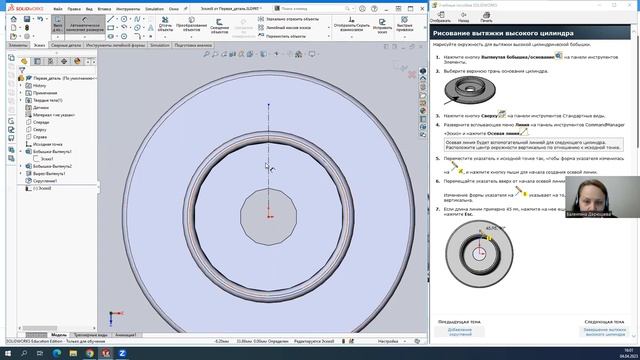This screenshot has height=360, width=640.
Task: Click Trim Entities tool
Action: tap(165, 24)
